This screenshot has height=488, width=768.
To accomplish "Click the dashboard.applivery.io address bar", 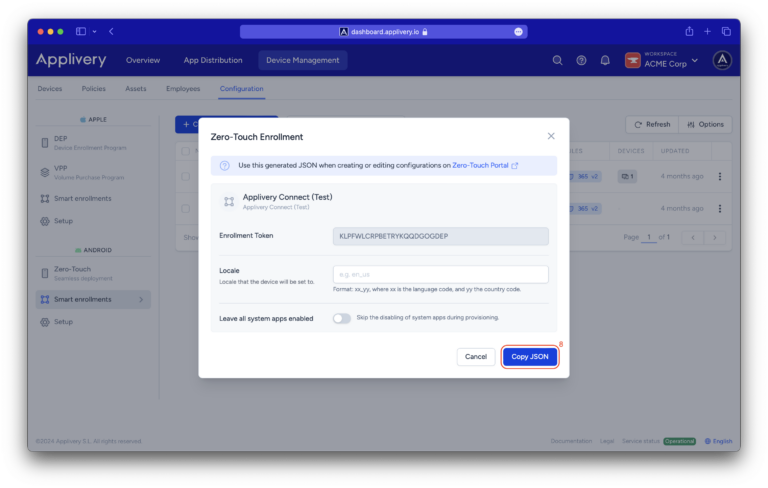I will point(384,32).
